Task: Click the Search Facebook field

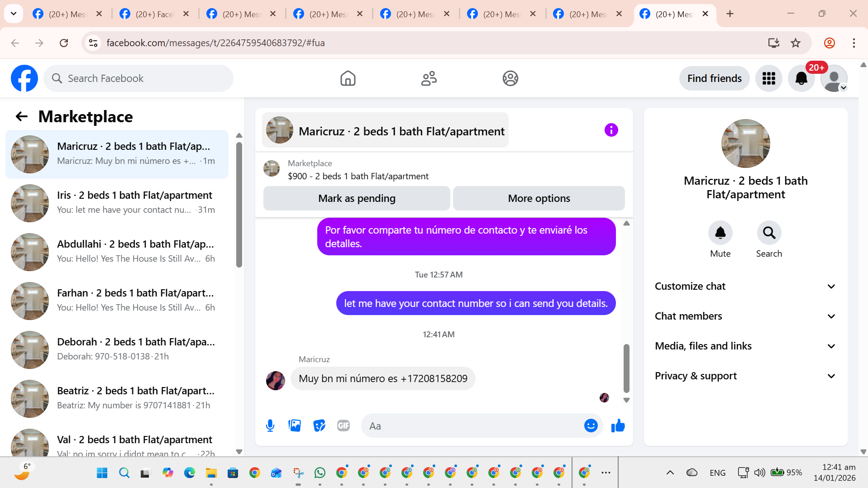Action: coord(138,78)
